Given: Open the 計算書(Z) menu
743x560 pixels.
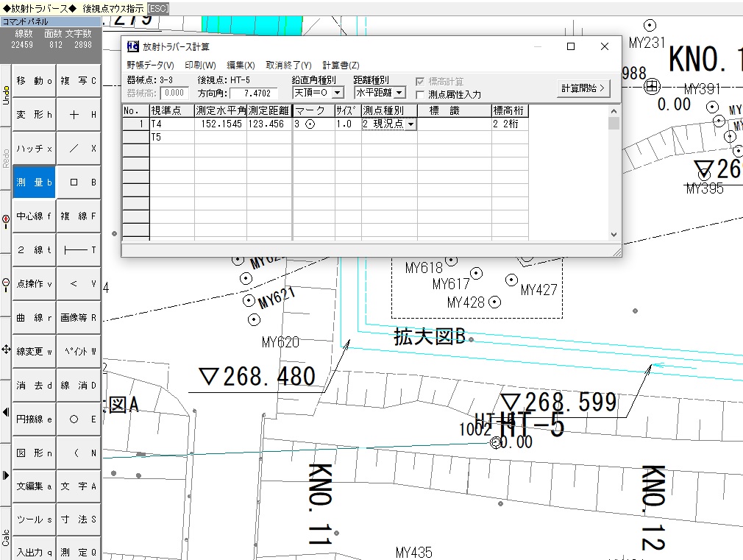Looking at the screenshot, I should (x=341, y=65).
